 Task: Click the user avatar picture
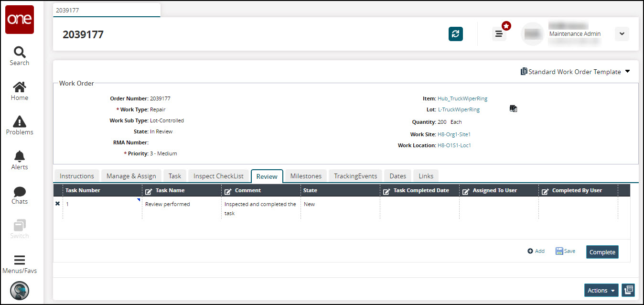(x=533, y=34)
